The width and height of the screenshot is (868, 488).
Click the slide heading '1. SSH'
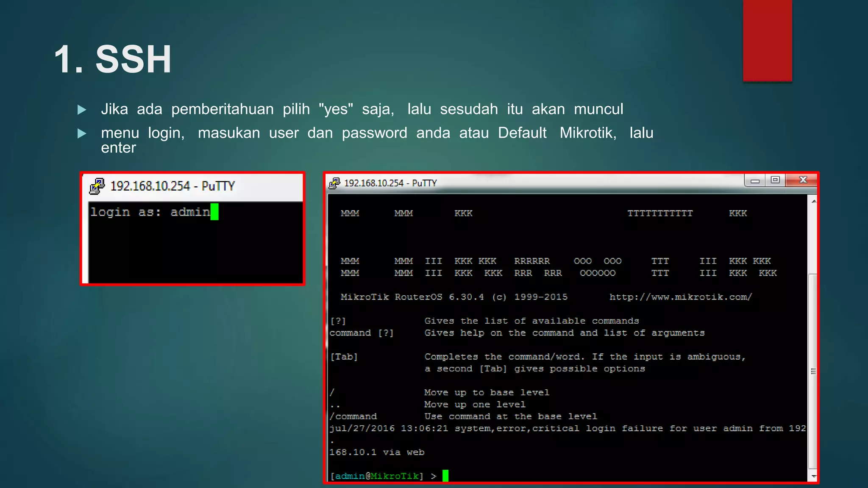(x=113, y=59)
